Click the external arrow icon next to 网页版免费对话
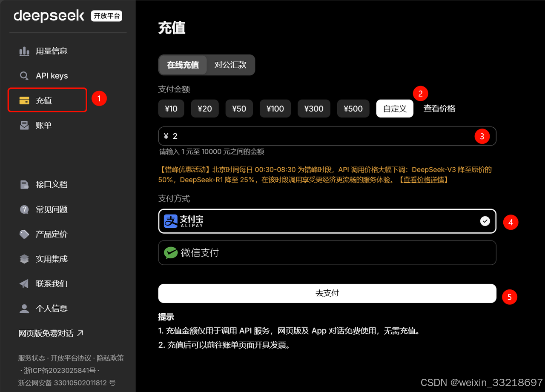 coord(80,333)
